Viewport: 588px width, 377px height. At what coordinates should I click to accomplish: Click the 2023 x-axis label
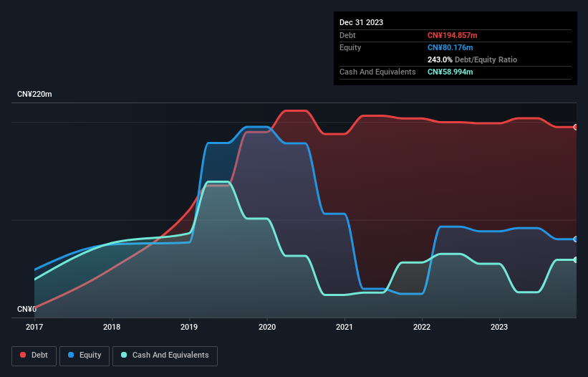coord(499,327)
